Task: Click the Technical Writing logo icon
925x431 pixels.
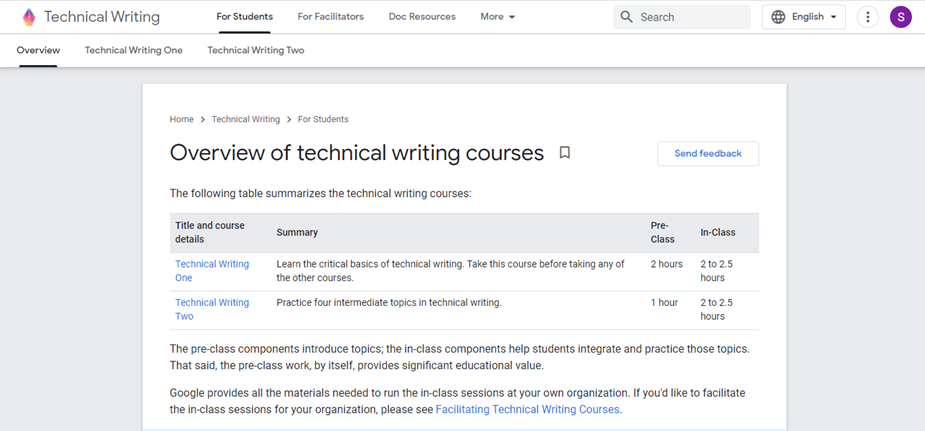Action: 28,17
